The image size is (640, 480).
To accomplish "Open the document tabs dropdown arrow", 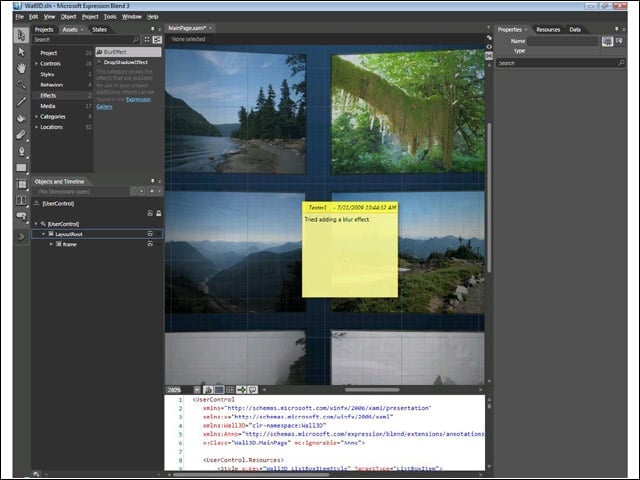I will coord(489,27).
